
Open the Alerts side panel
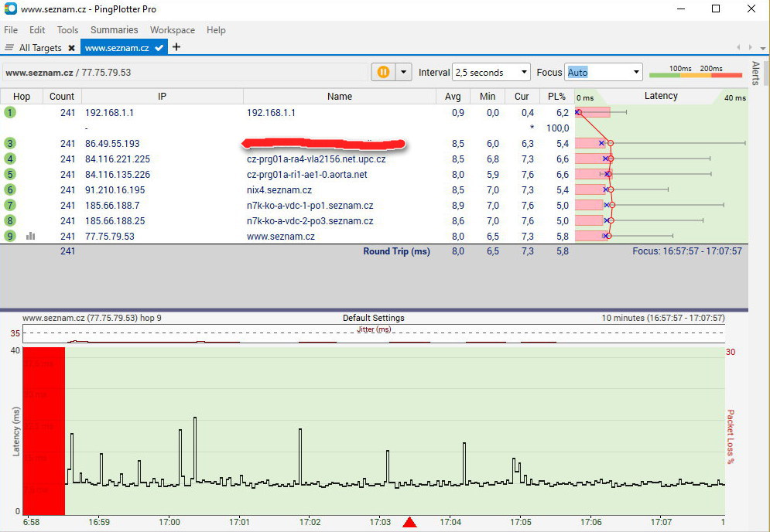(756, 73)
